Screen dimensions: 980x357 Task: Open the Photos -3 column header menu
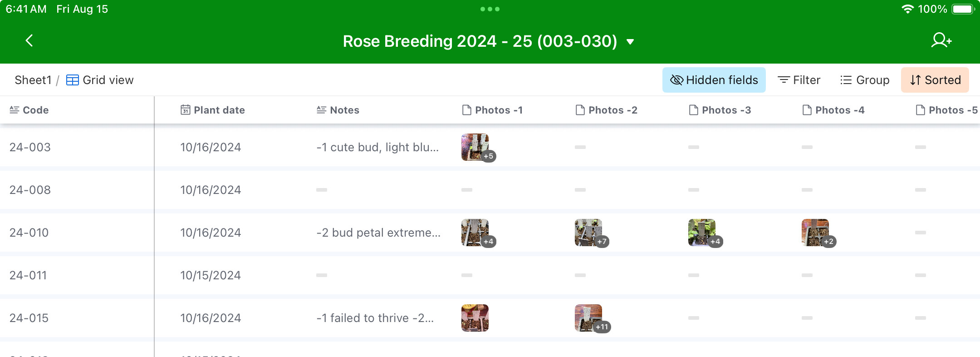720,110
